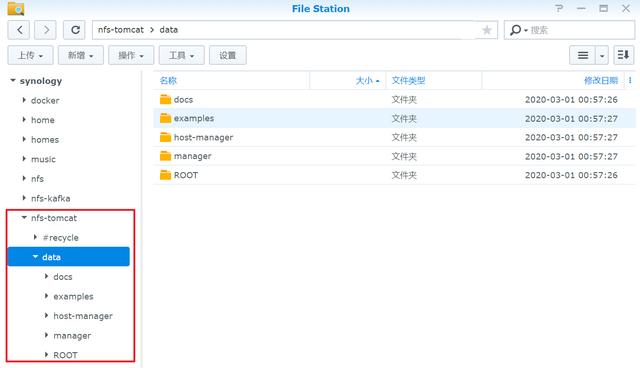Select docs under data in tree
Screen dimensions: 640x368
coord(63,277)
